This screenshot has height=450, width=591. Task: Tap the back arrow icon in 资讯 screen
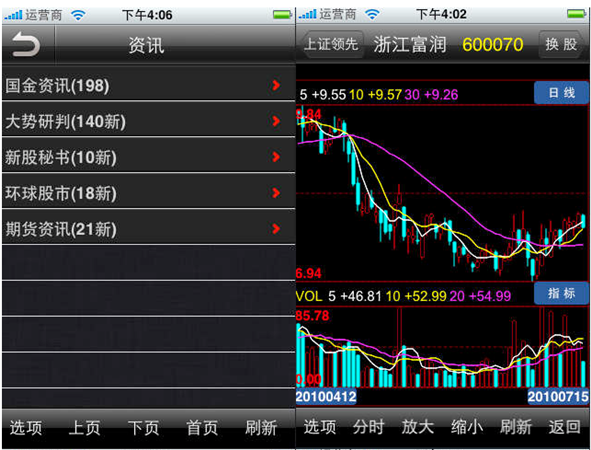[x=26, y=44]
